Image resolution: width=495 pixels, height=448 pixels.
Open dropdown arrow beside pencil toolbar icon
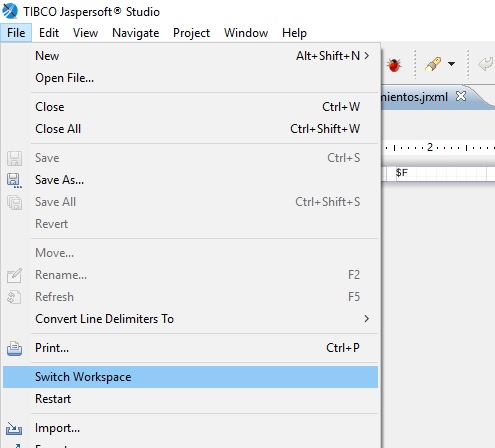[x=451, y=64]
